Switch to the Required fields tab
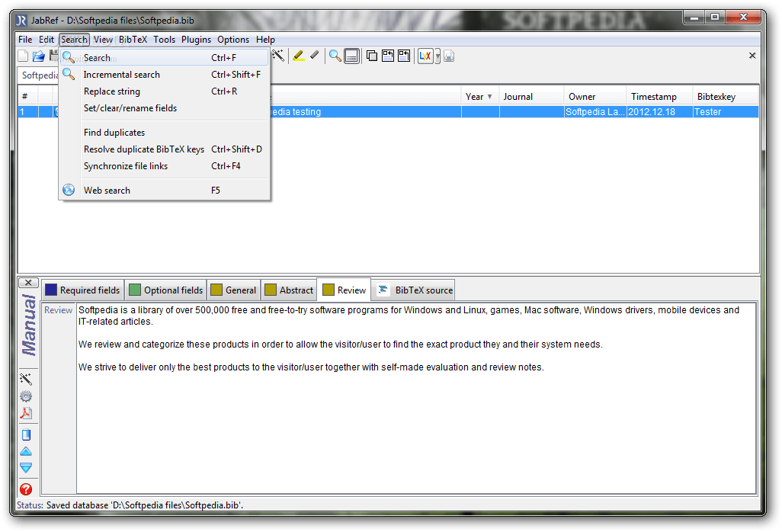 click(83, 290)
